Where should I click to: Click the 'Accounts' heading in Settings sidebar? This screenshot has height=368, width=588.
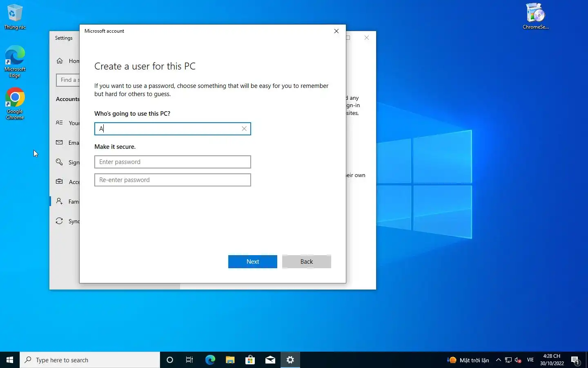pos(67,99)
